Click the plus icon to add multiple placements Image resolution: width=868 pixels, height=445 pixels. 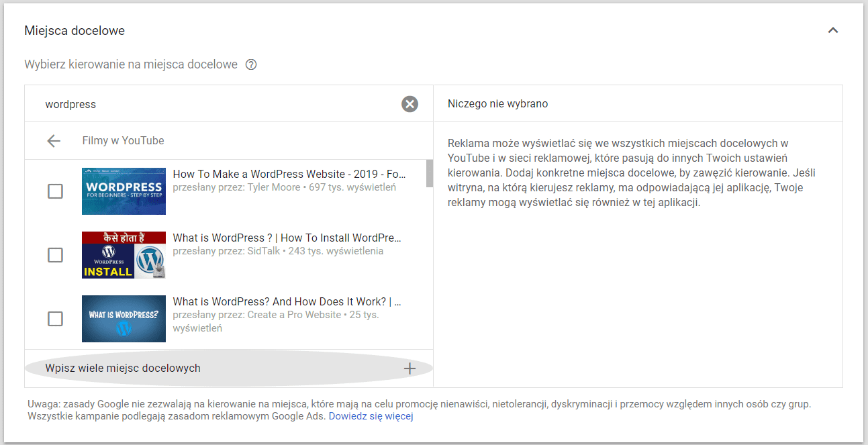[409, 368]
